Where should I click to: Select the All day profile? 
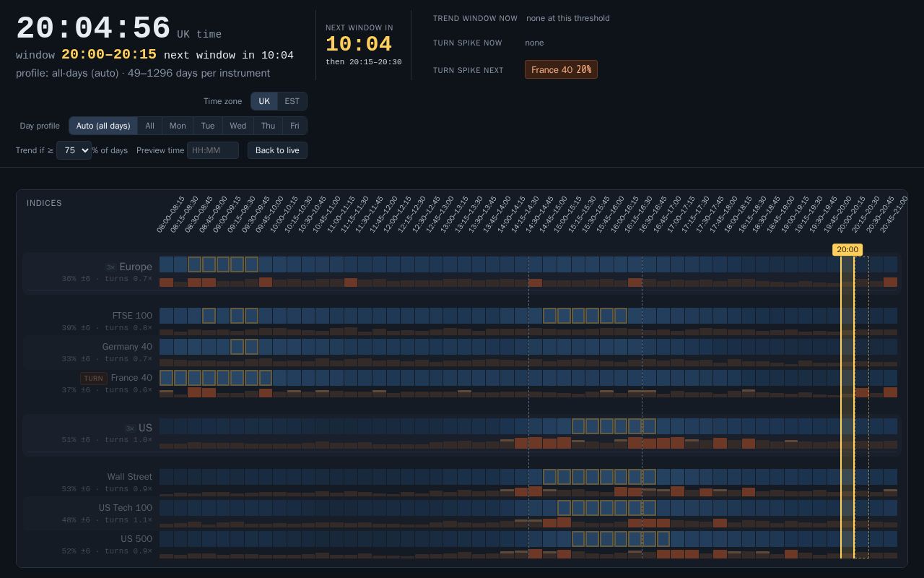149,126
